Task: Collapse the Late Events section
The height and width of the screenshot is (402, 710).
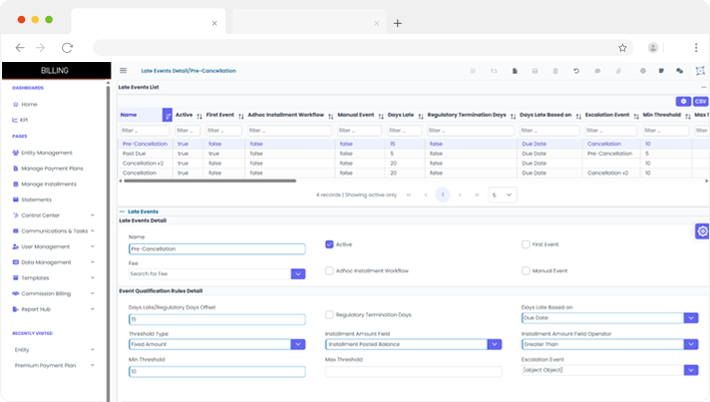Action: tap(122, 211)
